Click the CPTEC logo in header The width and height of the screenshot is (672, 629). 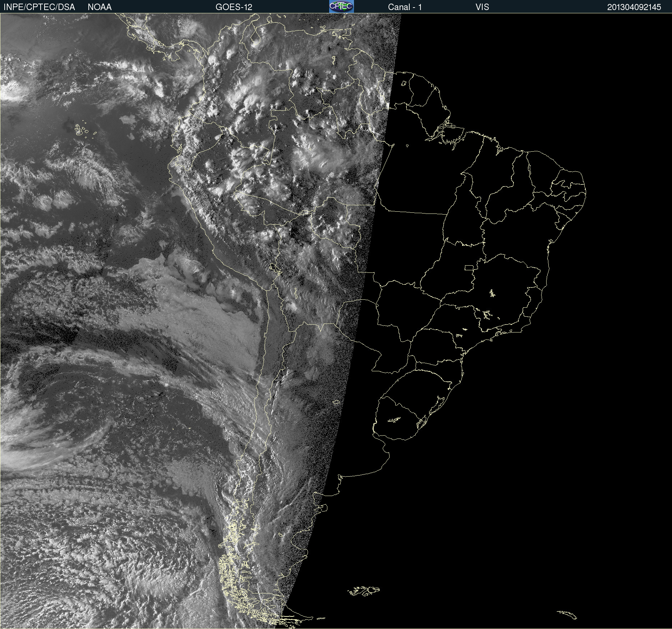point(341,6)
